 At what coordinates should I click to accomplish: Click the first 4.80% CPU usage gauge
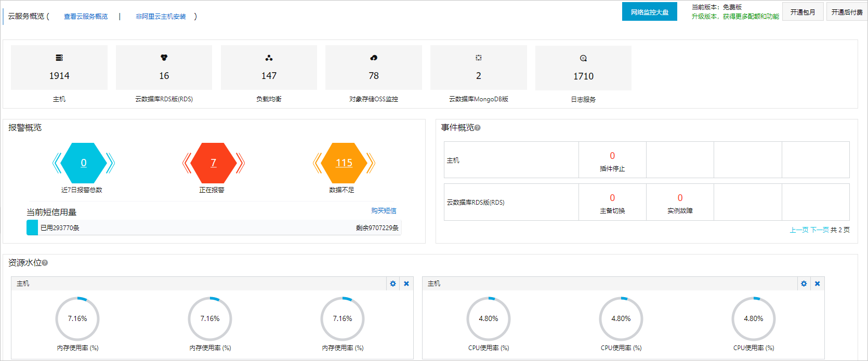click(489, 318)
